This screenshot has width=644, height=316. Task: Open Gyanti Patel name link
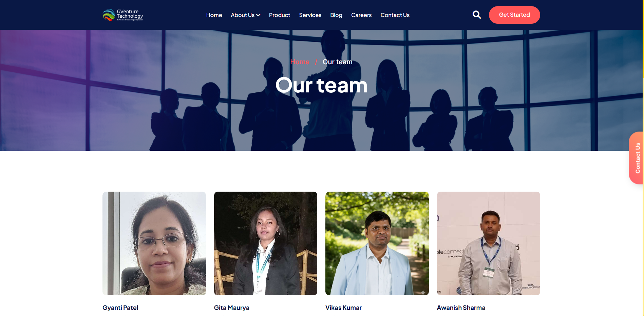pos(120,308)
